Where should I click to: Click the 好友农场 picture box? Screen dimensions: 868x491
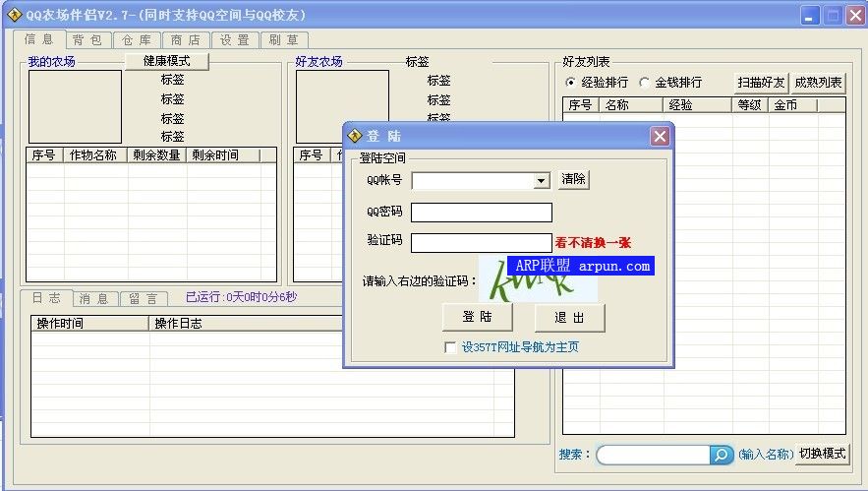tap(342, 106)
